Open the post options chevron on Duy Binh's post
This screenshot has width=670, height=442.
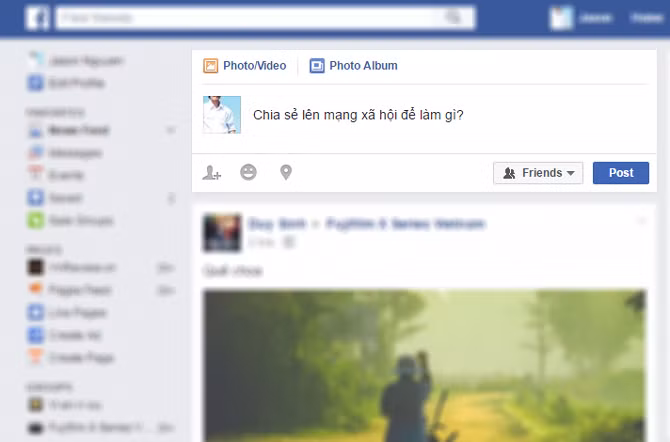coord(641,221)
